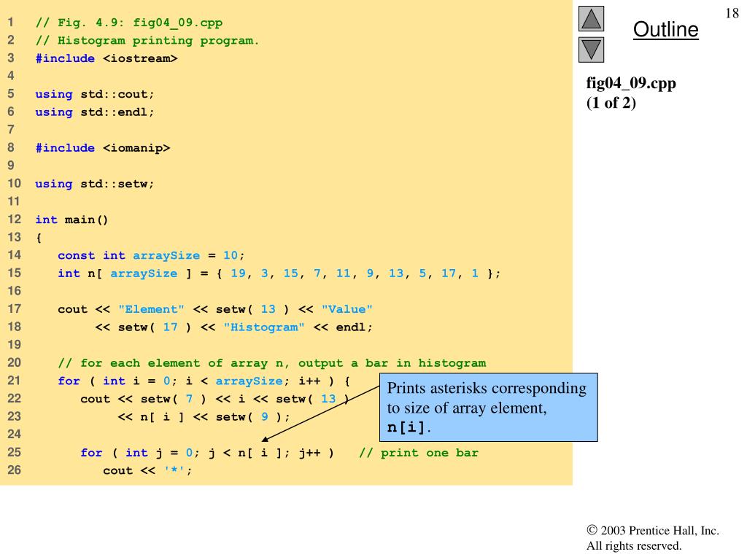
Task: Click the "Value" string literal
Action: [x=347, y=309]
